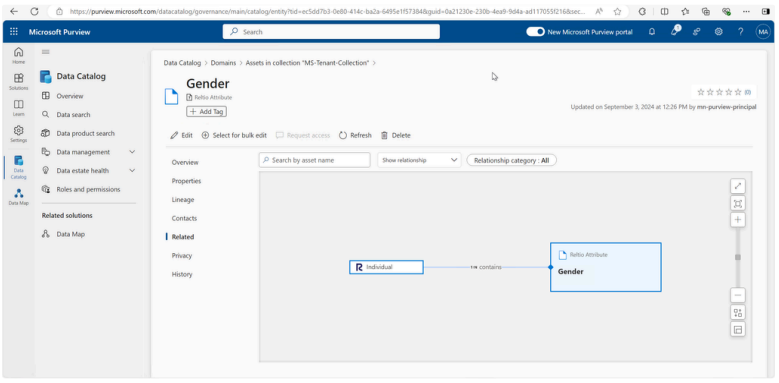
Task: Click the Edit pencil button
Action: [x=181, y=135]
